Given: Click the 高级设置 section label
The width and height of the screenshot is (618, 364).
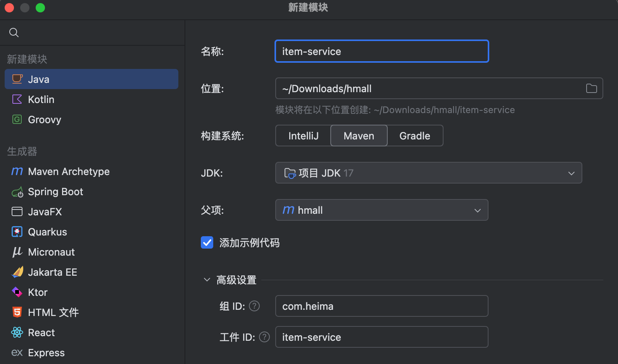Looking at the screenshot, I should tap(236, 280).
